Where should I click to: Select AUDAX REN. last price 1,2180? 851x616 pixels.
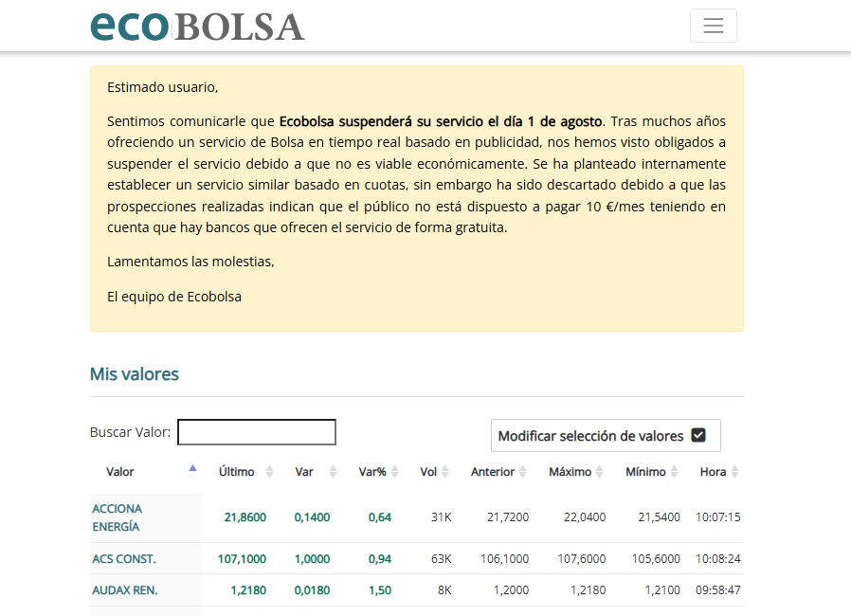[x=248, y=590]
